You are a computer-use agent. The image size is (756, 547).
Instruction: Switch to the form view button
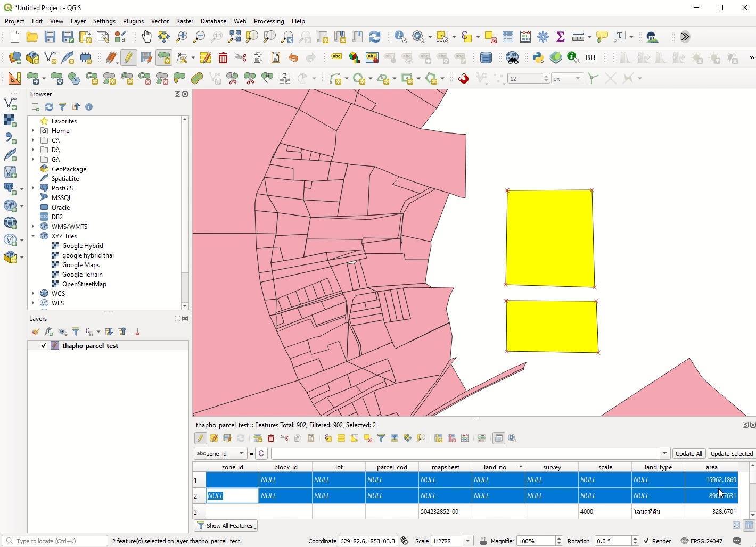[x=736, y=525]
